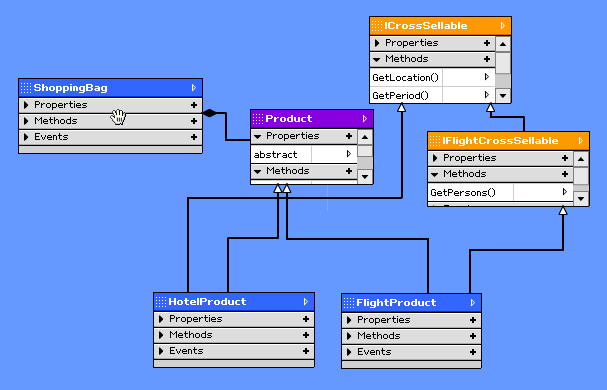607x390 pixels.
Task: Click the abstract property entry in Product
Action: tap(276, 155)
